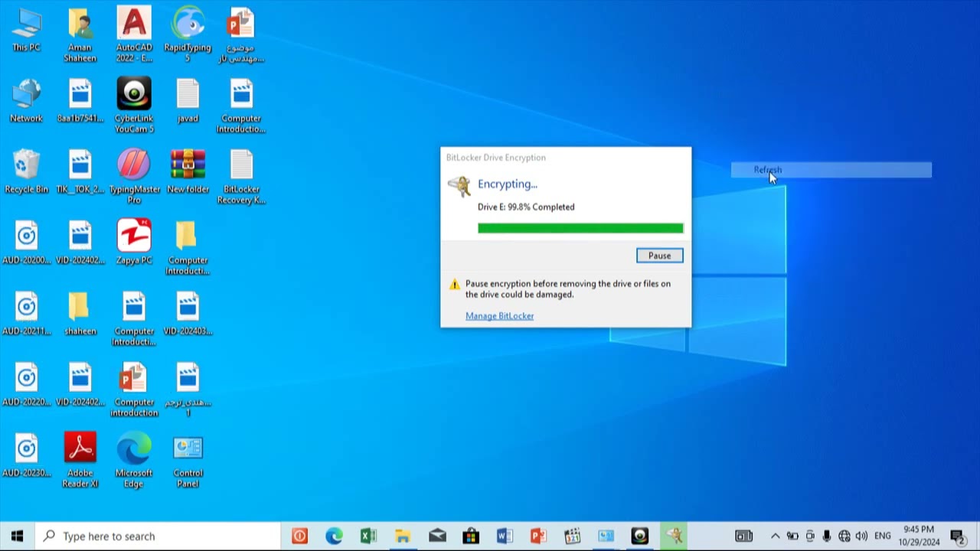The height and width of the screenshot is (551, 980).
Task: Select the TypingMaster Pro shortcut
Action: [134, 177]
